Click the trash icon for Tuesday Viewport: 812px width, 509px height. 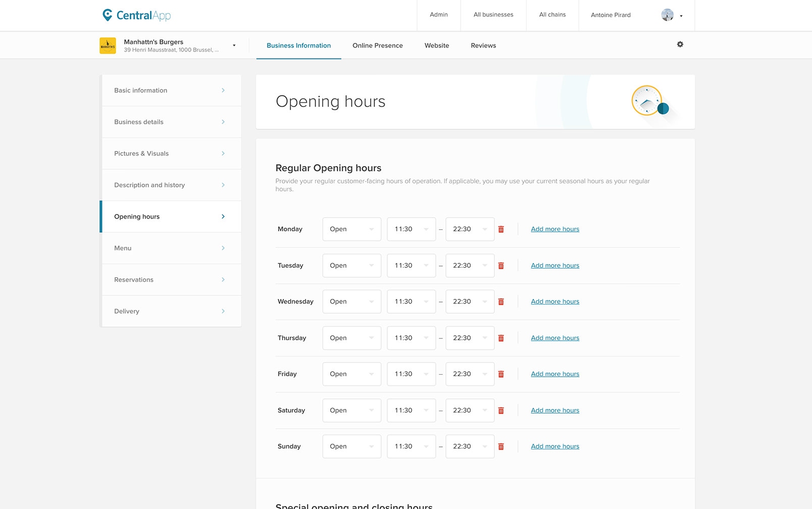pyautogui.click(x=501, y=266)
